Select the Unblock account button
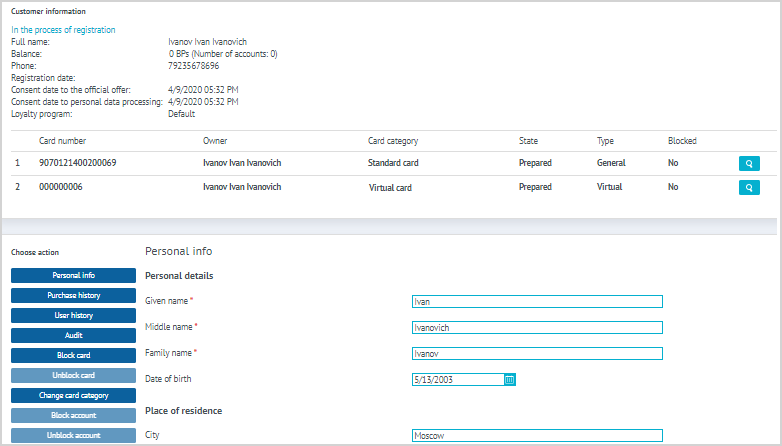 [x=73, y=435]
